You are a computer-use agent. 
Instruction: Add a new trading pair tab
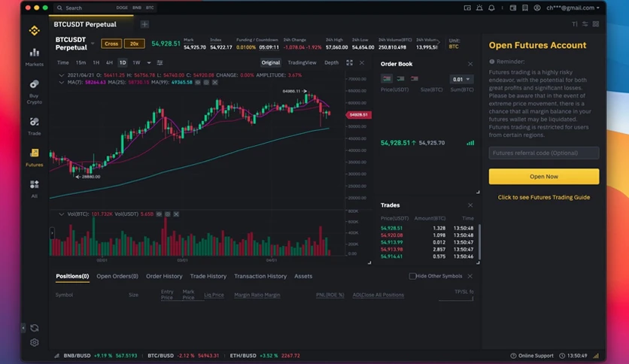click(144, 24)
